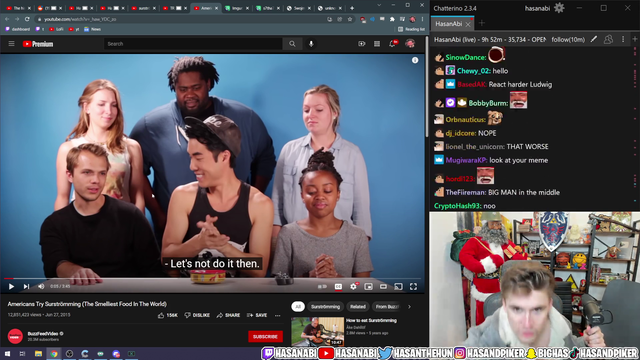The width and height of the screenshot is (640, 360).
Task: Enable miniplayer mode
Action: coord(369,287)
